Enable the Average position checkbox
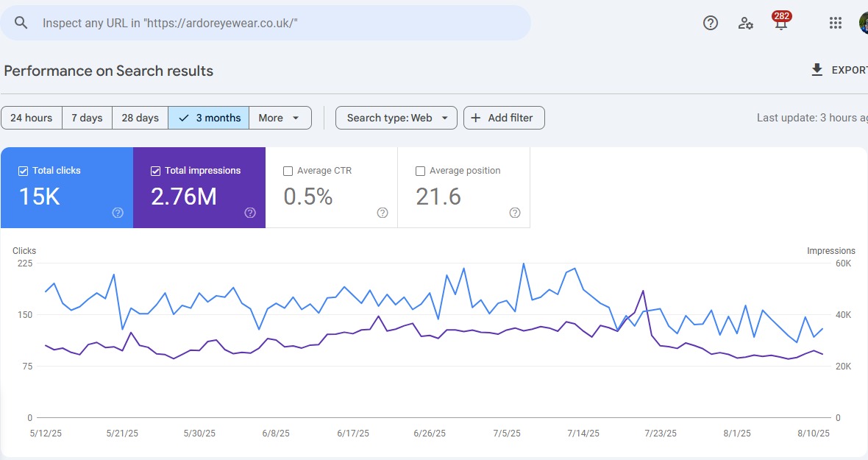Screen dimensions: 868x460 (420, 170)
